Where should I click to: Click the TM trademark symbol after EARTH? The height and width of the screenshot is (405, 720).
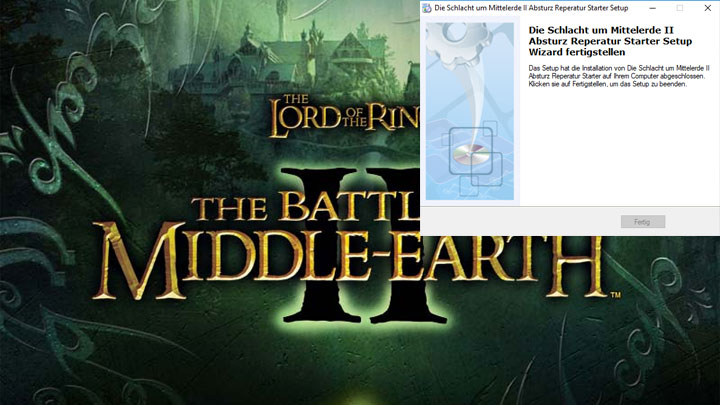coord(617,296)
